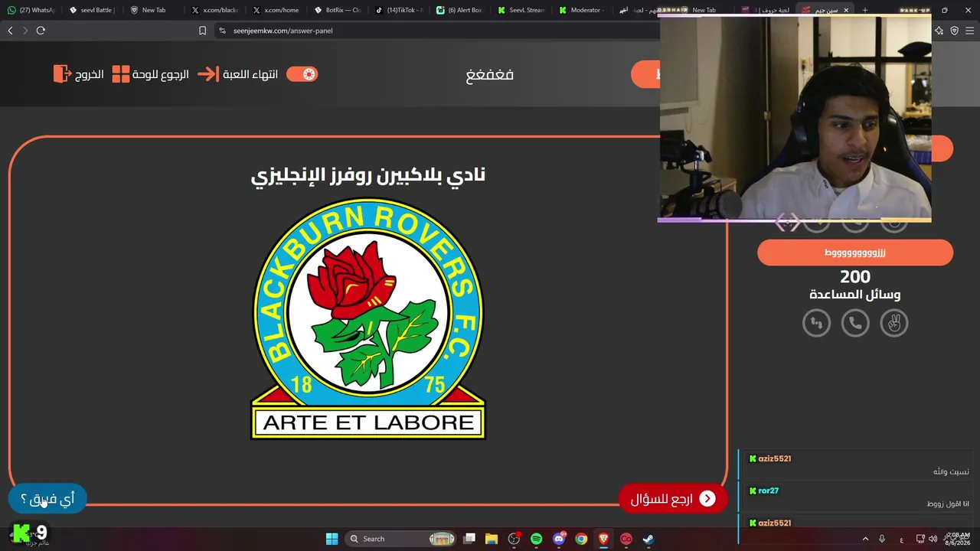Toggle the orange switch in the header

pos(302,74)
